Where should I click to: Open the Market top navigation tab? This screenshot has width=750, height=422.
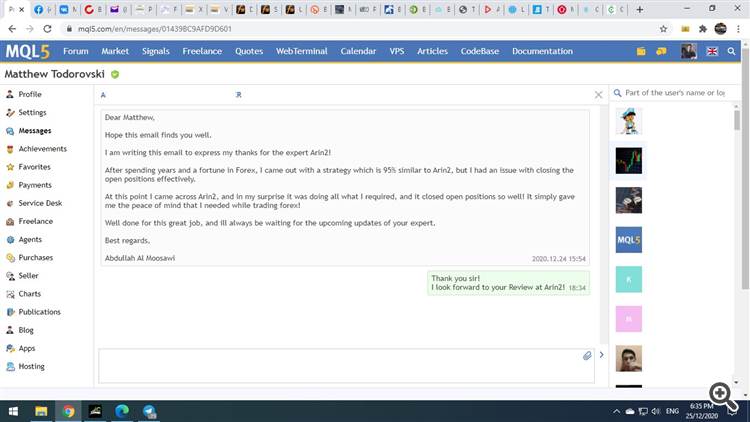click(x=115, y=51)
